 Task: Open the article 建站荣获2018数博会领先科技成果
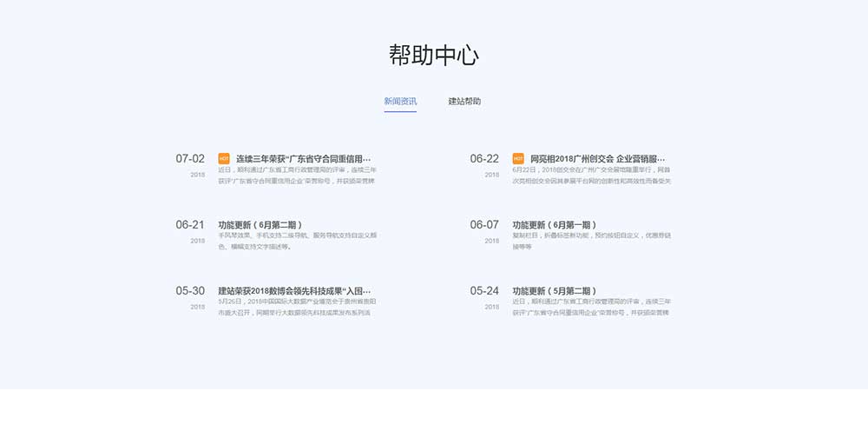click(x=294, y=291)
